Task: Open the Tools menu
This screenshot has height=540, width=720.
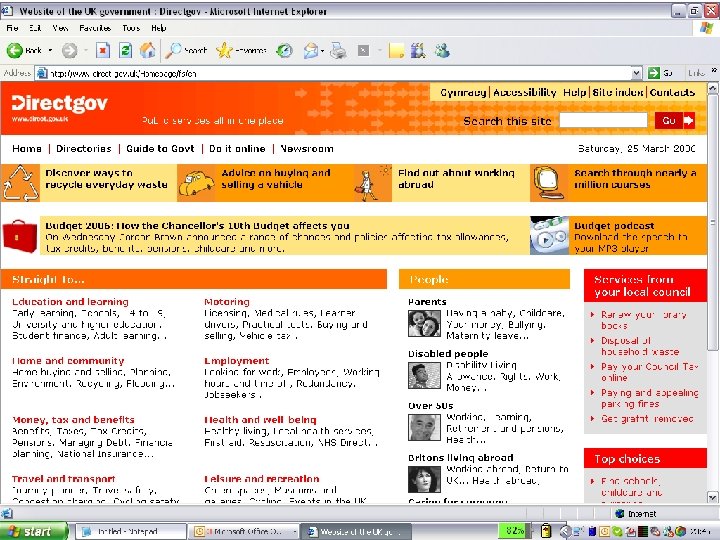Action: click(131, 28)
